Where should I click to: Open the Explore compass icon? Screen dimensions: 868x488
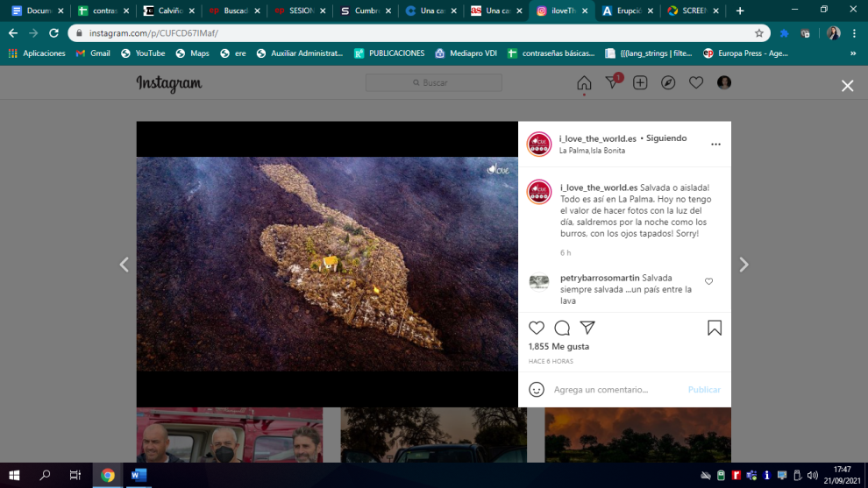(668, 83)
